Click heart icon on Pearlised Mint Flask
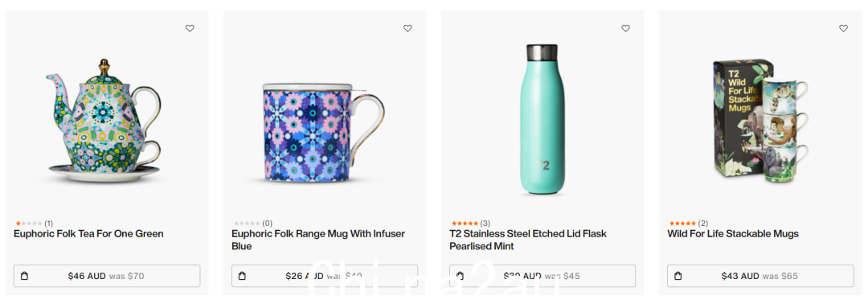 625,28
